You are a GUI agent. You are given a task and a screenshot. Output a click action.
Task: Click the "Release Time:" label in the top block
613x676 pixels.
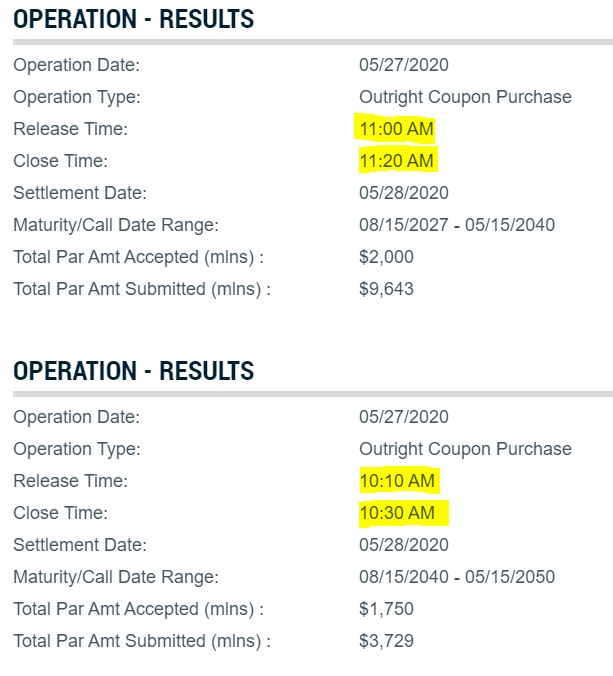pyautogui.click(x=70, y=129)
